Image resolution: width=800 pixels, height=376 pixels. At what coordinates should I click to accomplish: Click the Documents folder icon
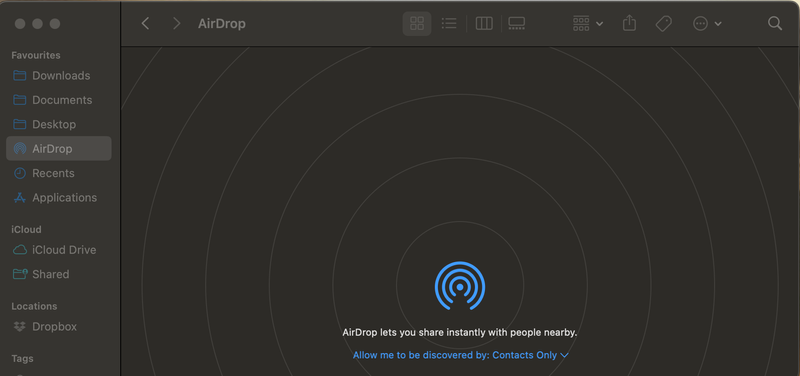(19, 100)
